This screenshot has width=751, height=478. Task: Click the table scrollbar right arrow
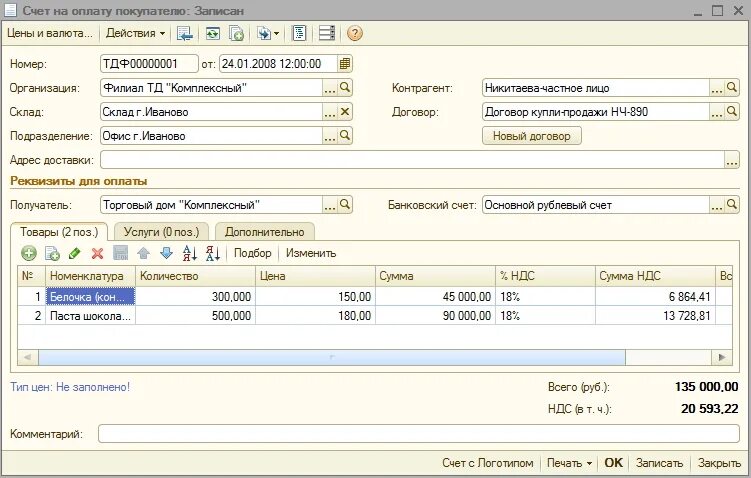click(x=722, y=357)
